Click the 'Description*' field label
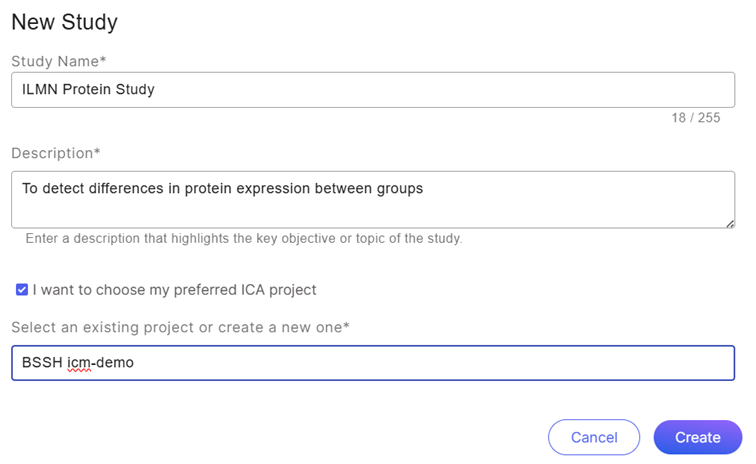This screenshot has width=756, height=464. 56,153
